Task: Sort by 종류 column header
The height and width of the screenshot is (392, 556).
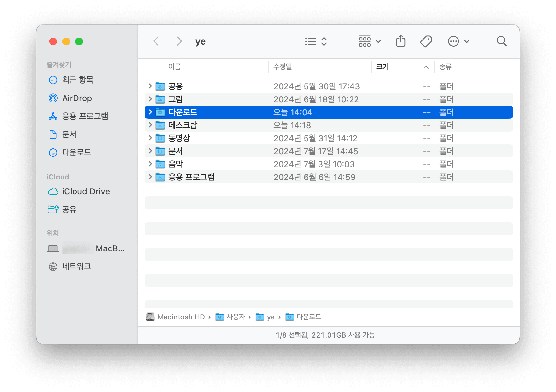Action: click(x=445, y=67)
